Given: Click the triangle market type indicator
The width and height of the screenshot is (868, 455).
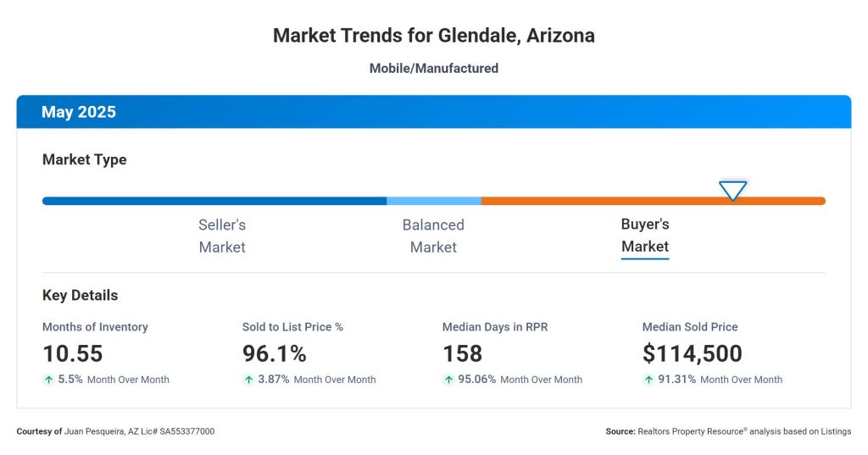Looking at the screenshot, I should (732, 190).
